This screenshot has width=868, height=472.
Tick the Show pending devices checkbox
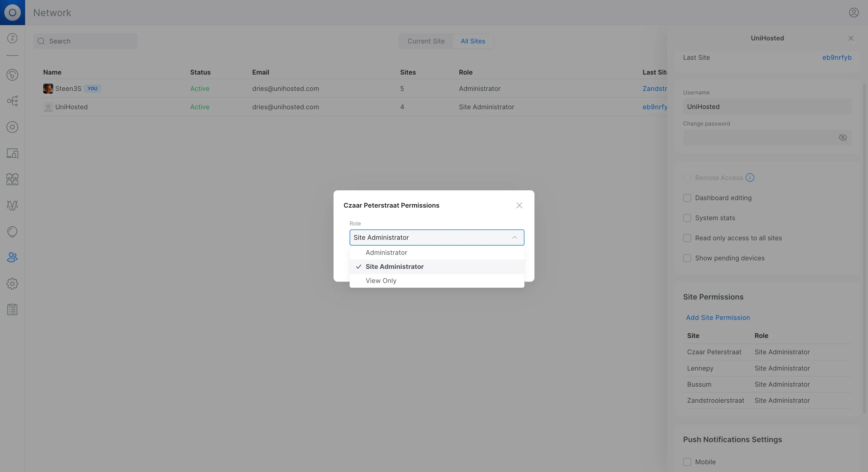coord(687,258)
